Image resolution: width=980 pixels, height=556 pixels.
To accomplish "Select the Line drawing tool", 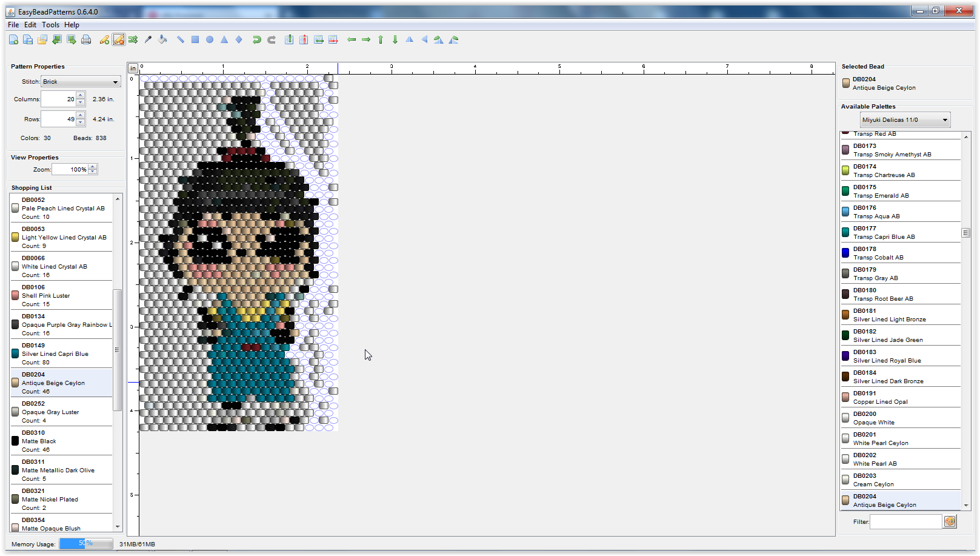I will coord(180,39).
